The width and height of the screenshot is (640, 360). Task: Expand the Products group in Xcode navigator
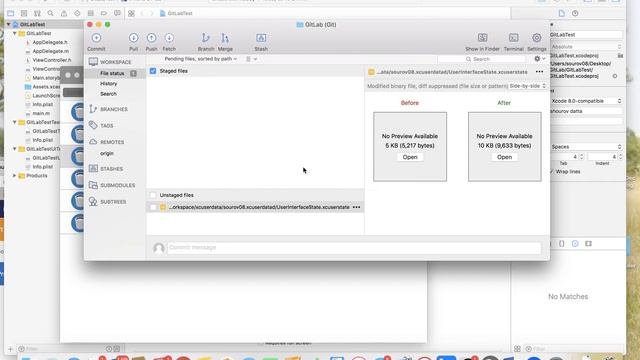[14, 176]
